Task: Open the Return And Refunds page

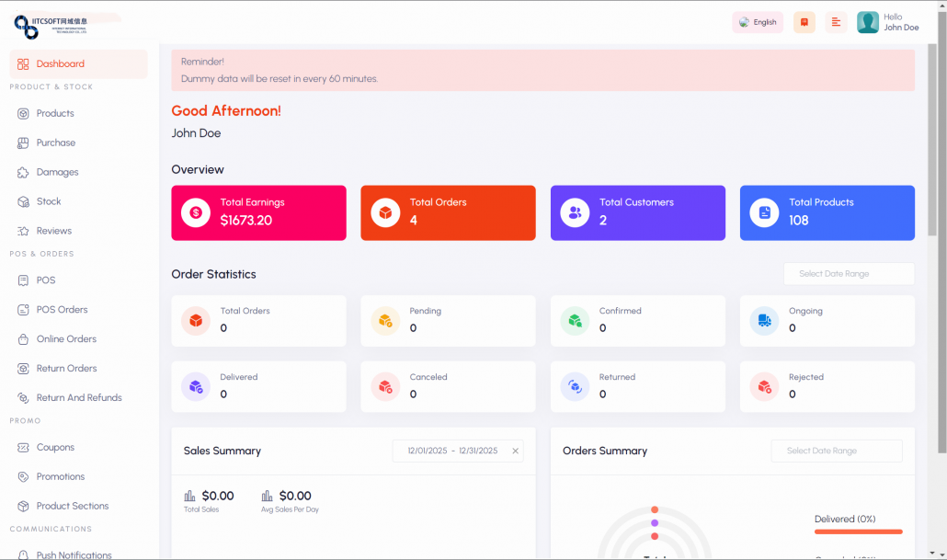Action: (x=79, y=398)
